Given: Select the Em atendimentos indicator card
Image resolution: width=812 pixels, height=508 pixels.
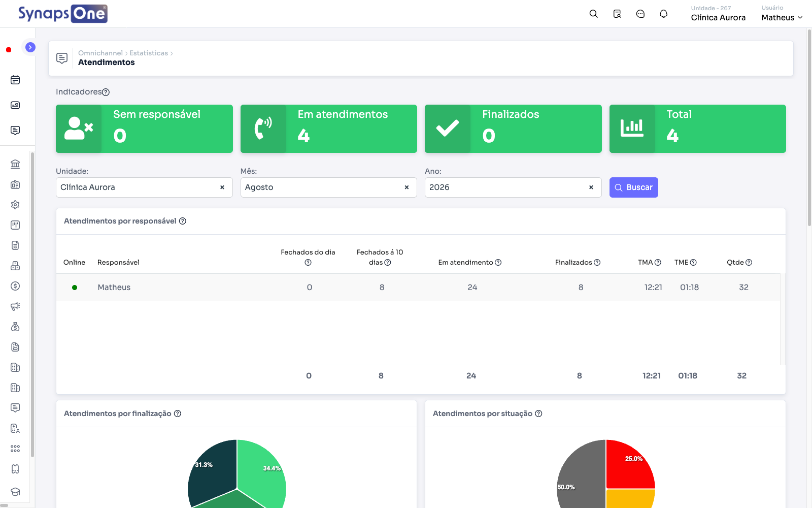Looking at the screenshot, I should [x=329, y=129].
